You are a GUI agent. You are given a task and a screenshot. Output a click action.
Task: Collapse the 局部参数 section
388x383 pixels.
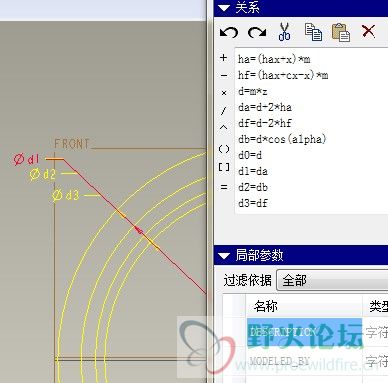(224, 256)
